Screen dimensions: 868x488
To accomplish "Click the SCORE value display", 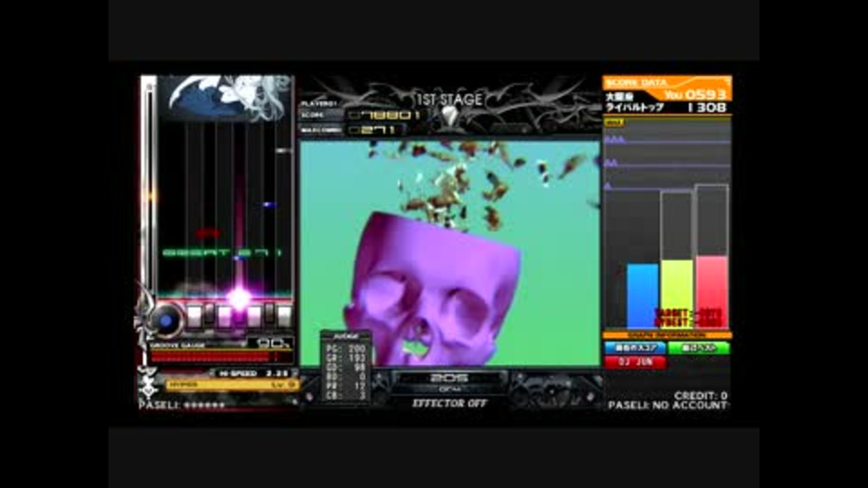I will (x=386, y=115).
